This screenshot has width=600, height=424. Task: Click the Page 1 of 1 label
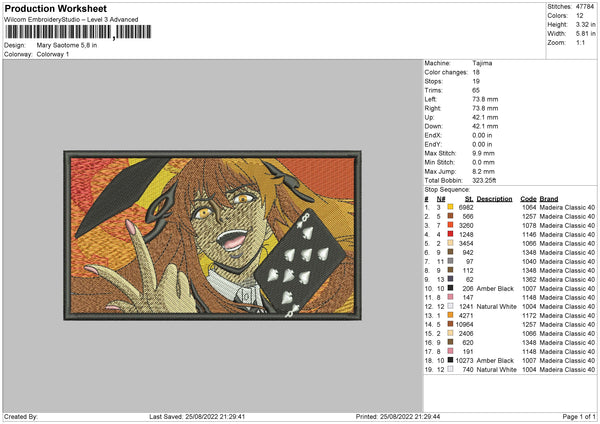(x=579, y=416)
